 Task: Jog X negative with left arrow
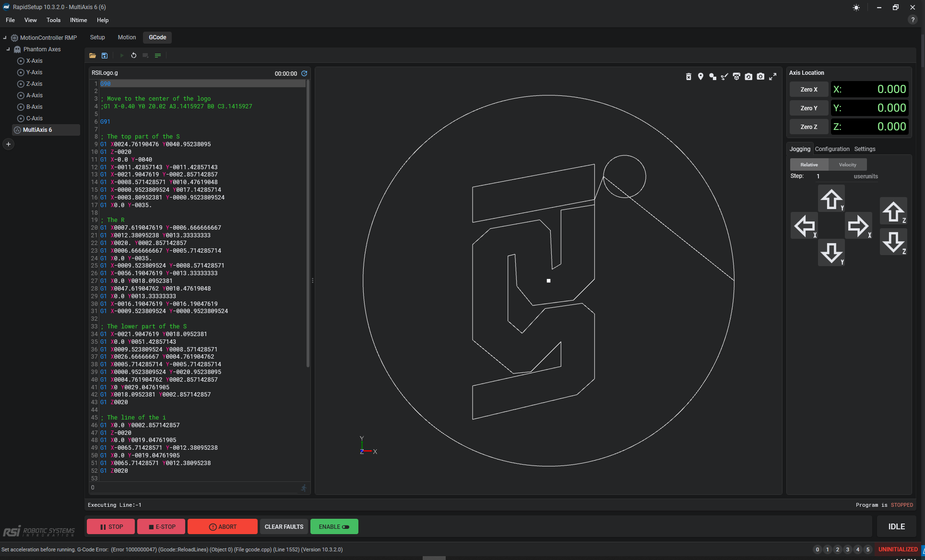[805, 225]
